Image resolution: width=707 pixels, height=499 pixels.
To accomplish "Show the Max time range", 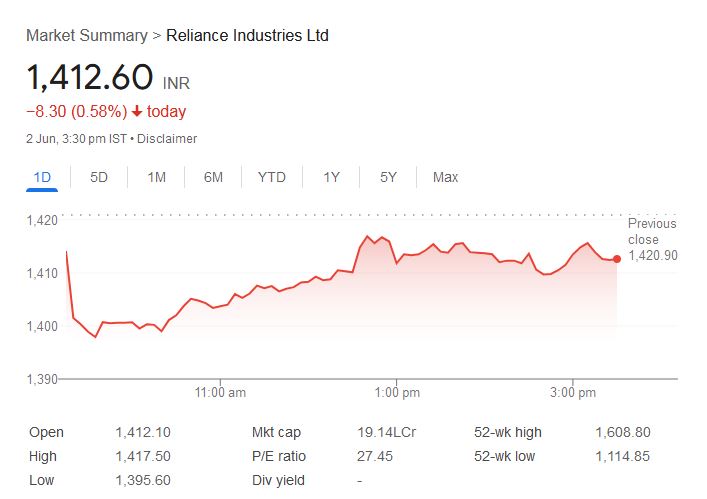I will click(x=445, y=177).
